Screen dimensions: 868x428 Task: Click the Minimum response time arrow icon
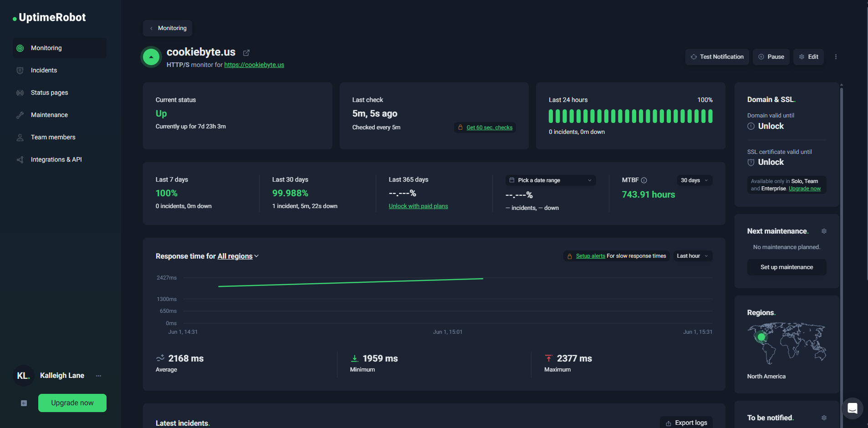click(354, 358)
